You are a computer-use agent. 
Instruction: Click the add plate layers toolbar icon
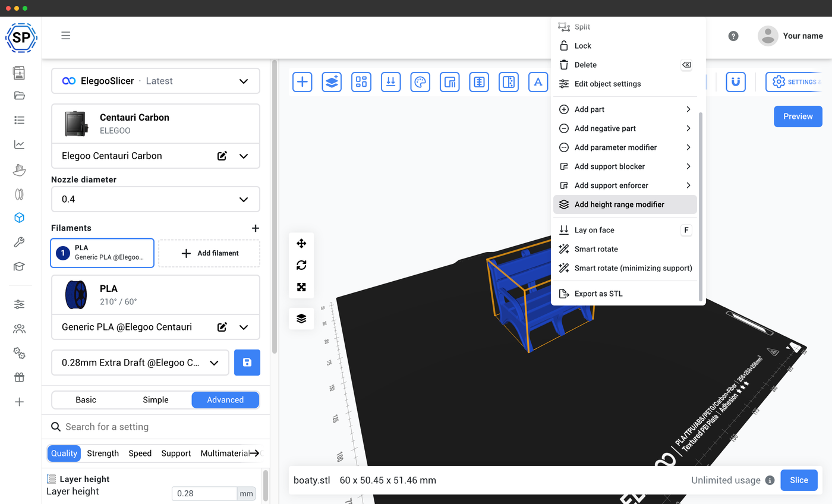coord(332,82)
